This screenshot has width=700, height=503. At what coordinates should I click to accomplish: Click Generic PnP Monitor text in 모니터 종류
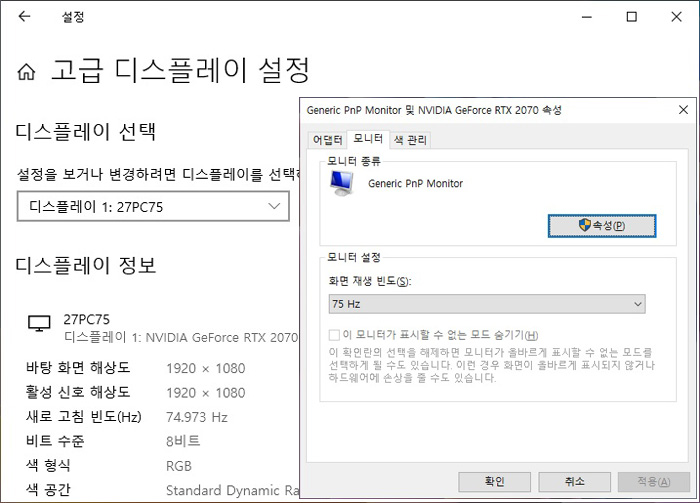(415, 183)
